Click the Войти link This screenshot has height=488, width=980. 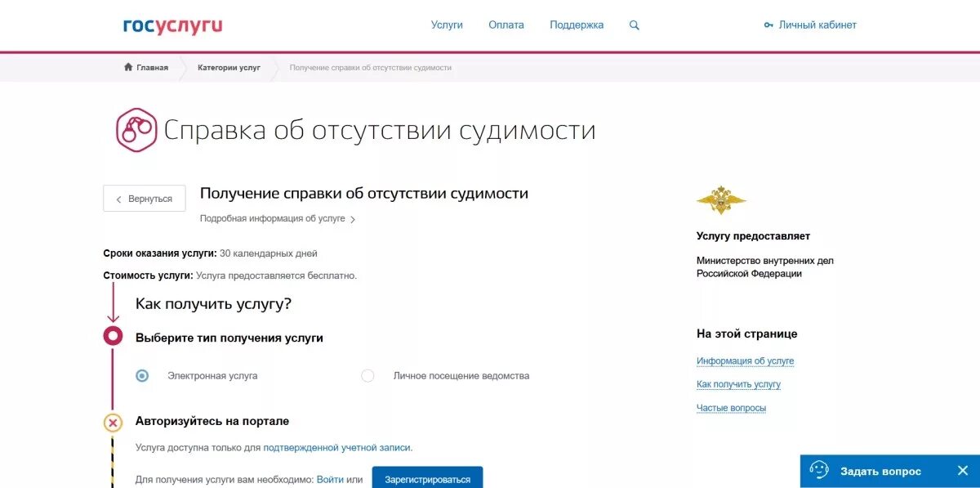(330, 480)
